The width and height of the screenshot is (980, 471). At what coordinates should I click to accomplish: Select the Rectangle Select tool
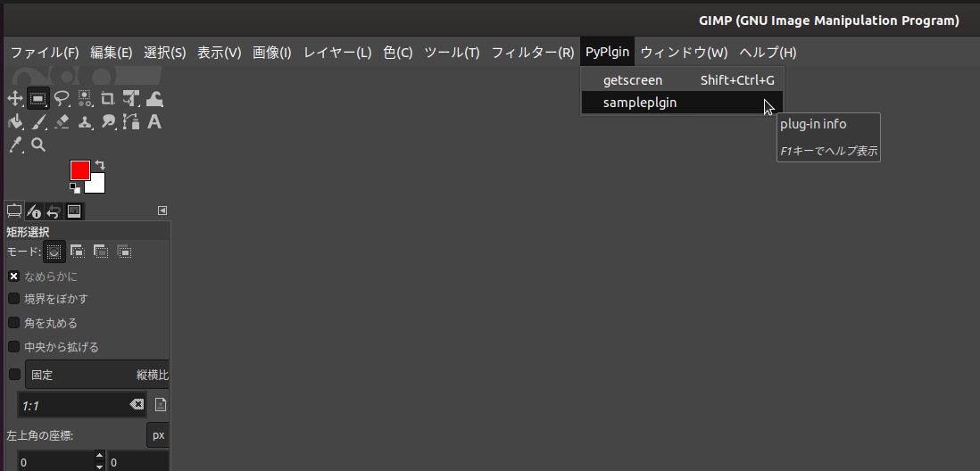(37, 99)
